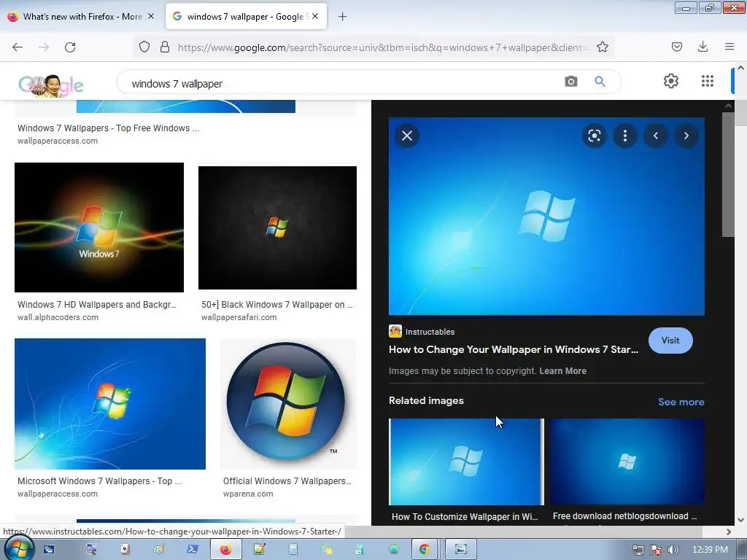The height and width of the screenshot is (560, 747).
Task: Switch to What's new with Firefox tab
Action: [82, 17]
